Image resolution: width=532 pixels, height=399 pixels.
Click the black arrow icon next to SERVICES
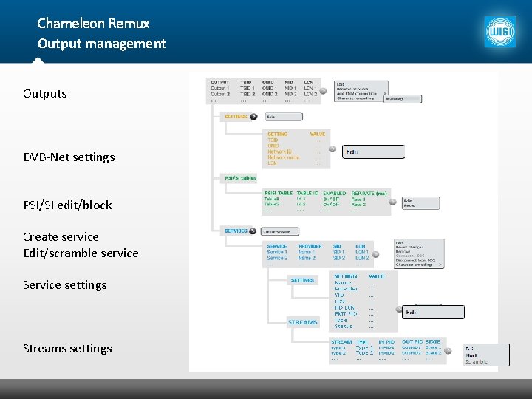click(x=253, y=231)
